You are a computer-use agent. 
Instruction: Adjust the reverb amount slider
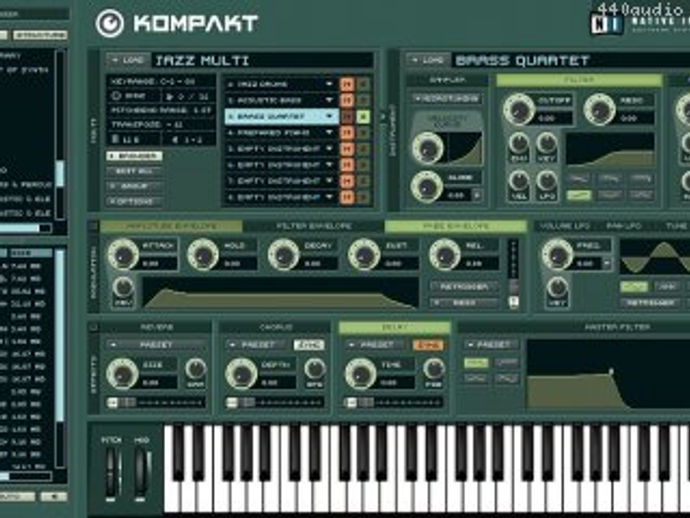tap(156, 402)
